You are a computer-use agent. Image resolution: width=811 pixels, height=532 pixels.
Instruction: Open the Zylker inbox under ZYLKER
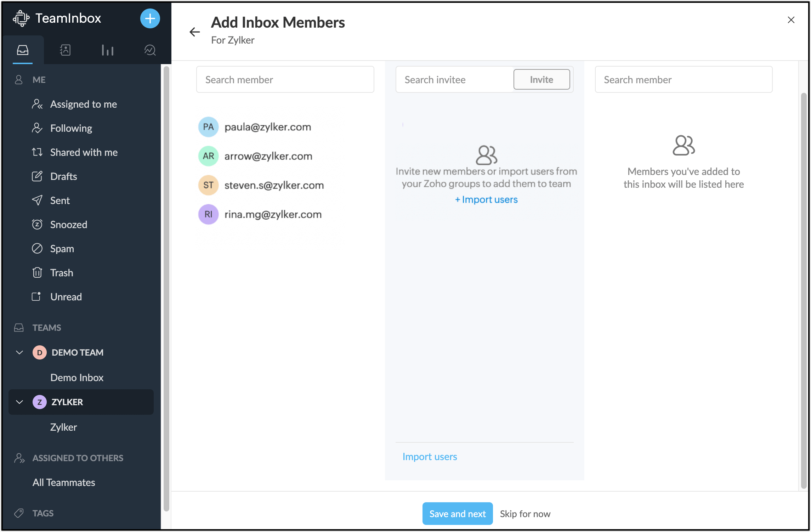click(x=63, y=427)
